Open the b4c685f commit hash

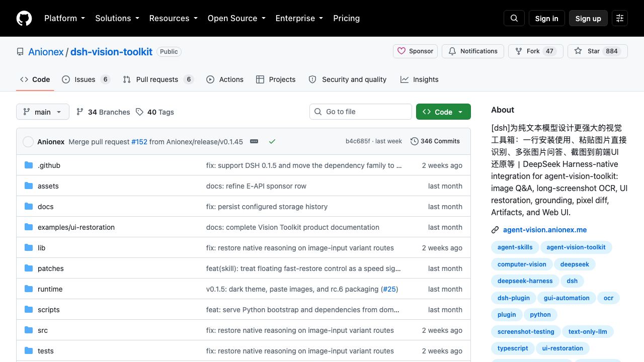[358, 141]
